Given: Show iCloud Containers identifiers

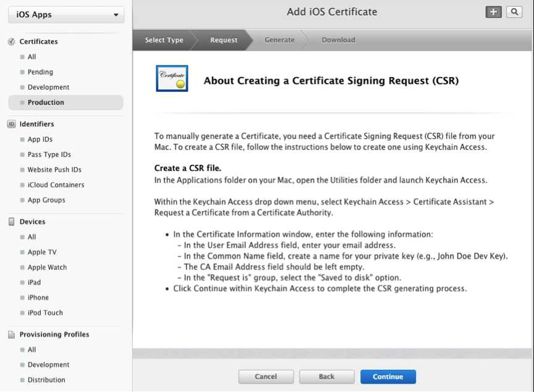Looking at the screenshot, I should coord(56,185).
